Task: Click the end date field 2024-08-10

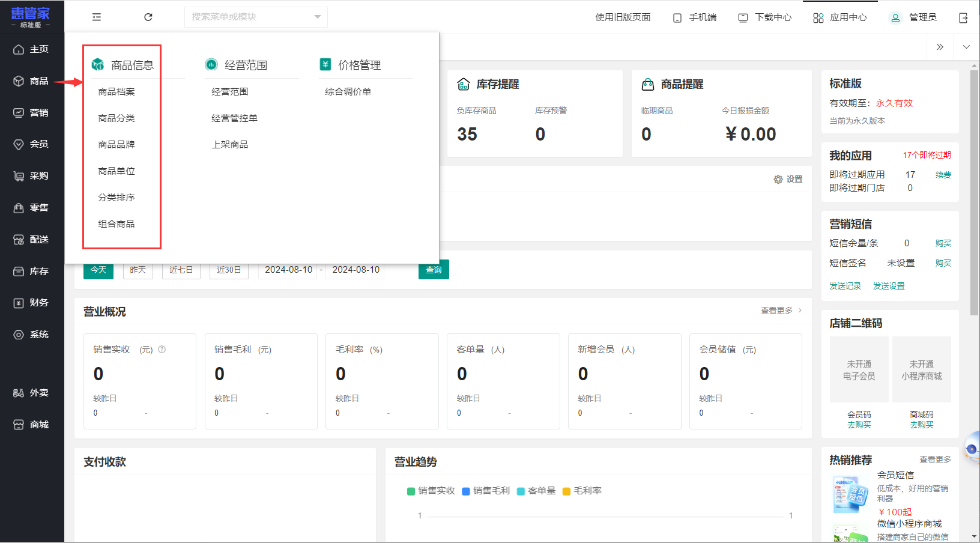Action: click(356, 270)
